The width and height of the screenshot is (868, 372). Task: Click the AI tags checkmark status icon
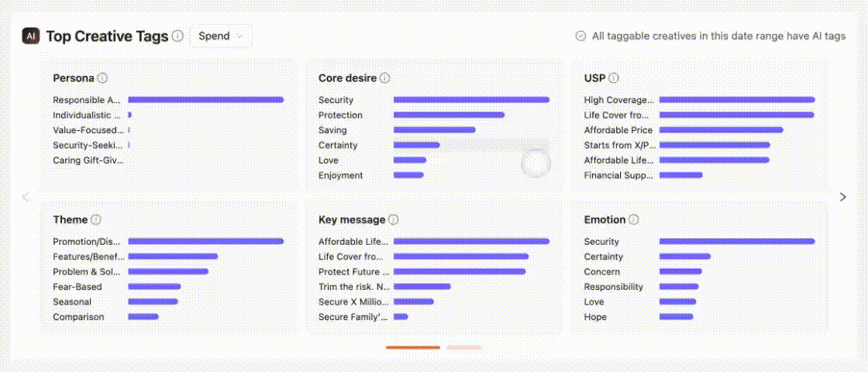coord(580,36)
